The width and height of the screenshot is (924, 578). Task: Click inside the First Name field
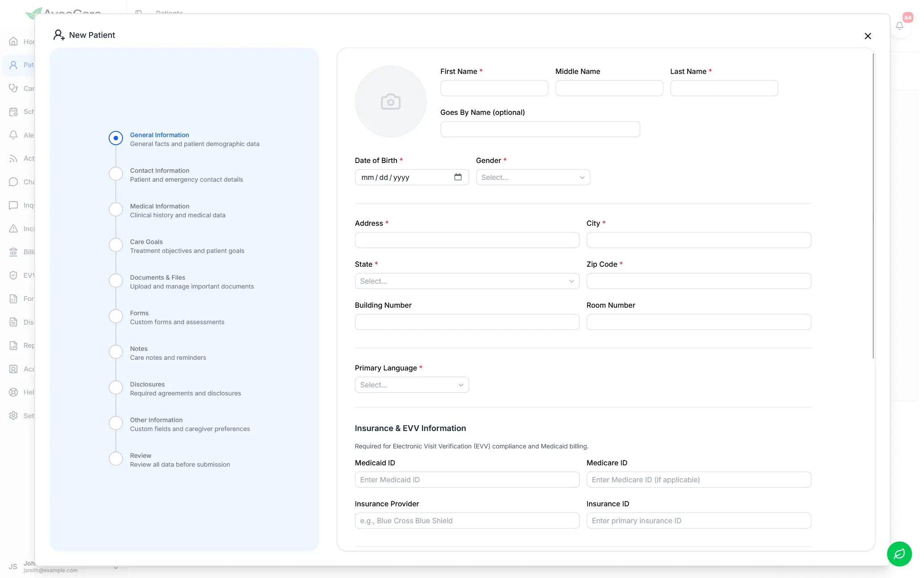pyautogui.click(x=494, y=88)
